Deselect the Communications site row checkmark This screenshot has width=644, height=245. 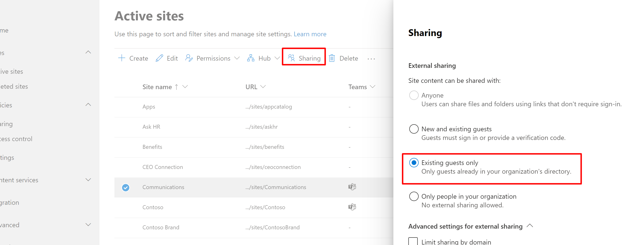click(x=125, y=187)
